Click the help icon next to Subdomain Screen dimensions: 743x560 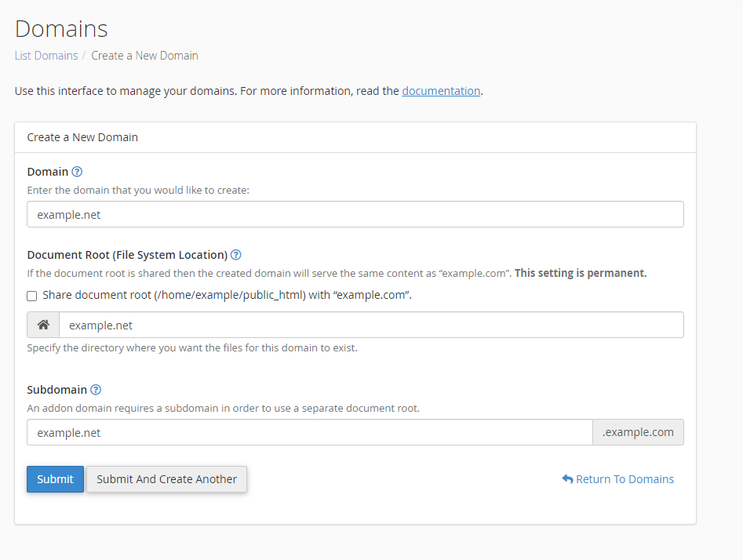click(x=96, y=390)
